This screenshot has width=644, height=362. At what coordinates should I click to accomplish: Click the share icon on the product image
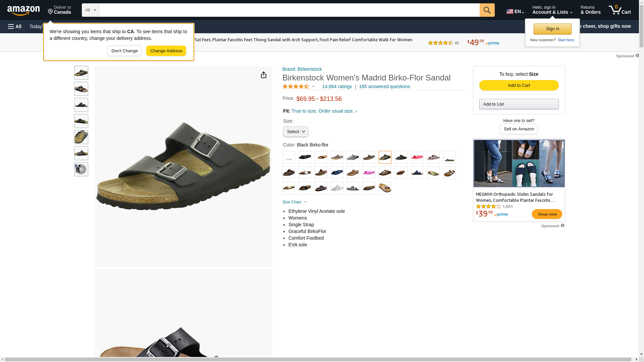[x=264, y=75]
